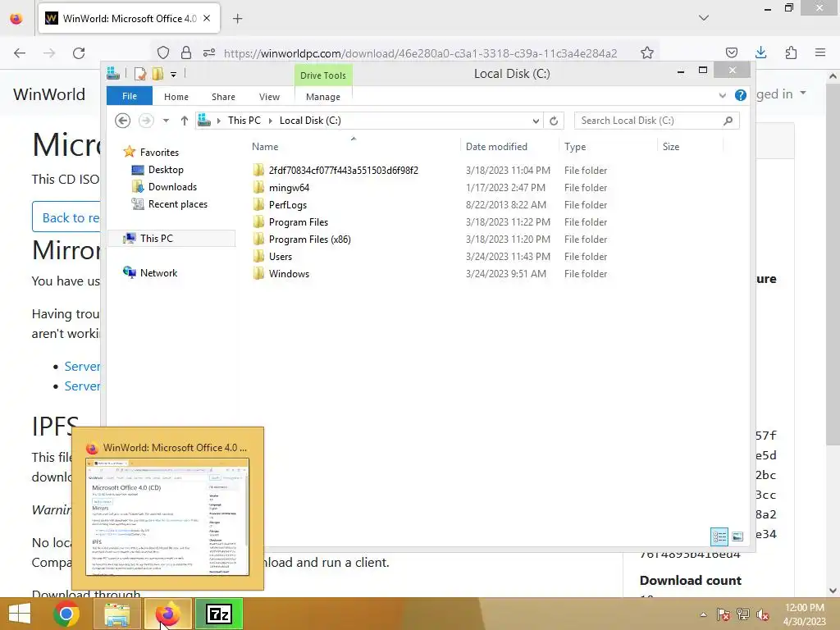Refresh the Local Disk (C:) view
The height and width of the screenshot is (630, 840).
554,121
